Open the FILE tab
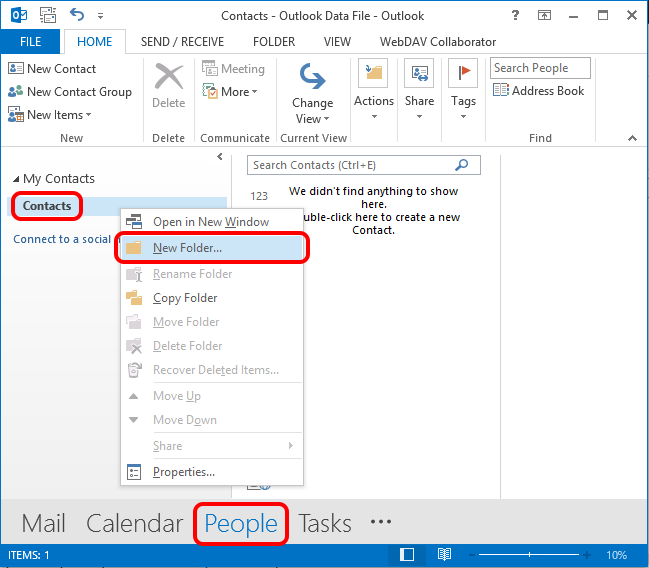Viewport: 649px width, 568px height. pos(30,42)
